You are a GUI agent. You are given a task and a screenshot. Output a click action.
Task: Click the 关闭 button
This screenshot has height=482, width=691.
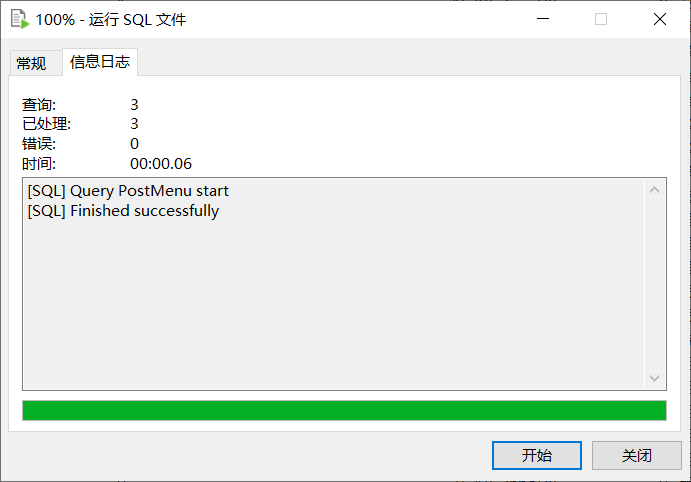[x=637, y=455]
